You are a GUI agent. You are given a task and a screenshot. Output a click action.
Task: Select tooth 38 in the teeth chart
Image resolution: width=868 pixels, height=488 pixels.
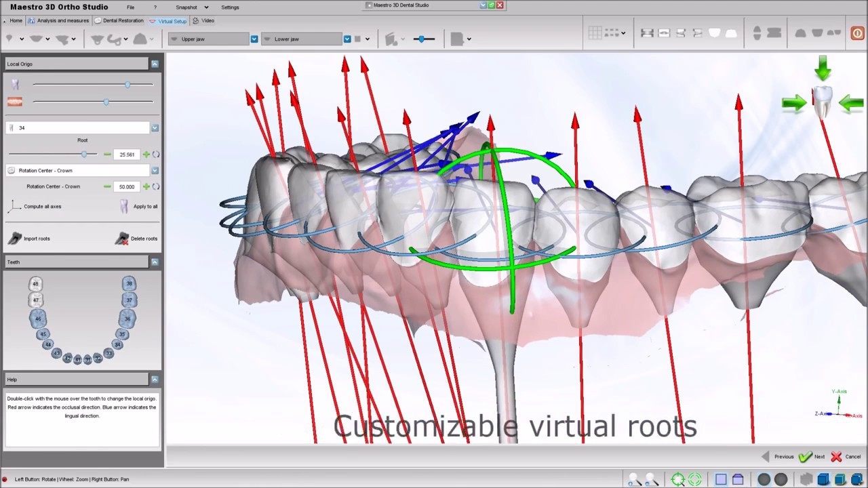129,284
